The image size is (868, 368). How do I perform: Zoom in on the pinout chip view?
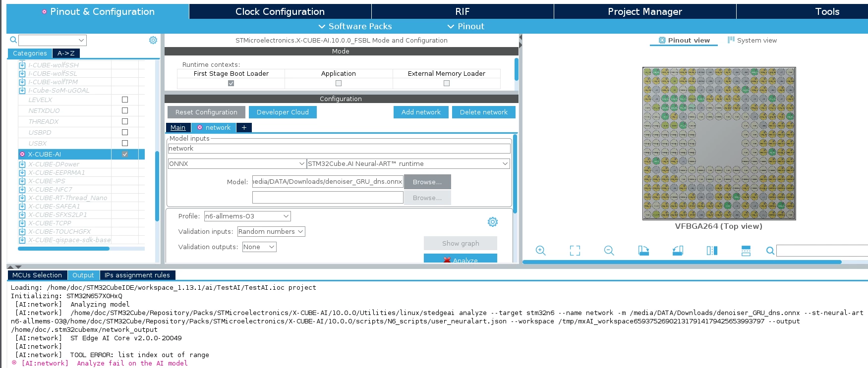(x=541, y=251)
